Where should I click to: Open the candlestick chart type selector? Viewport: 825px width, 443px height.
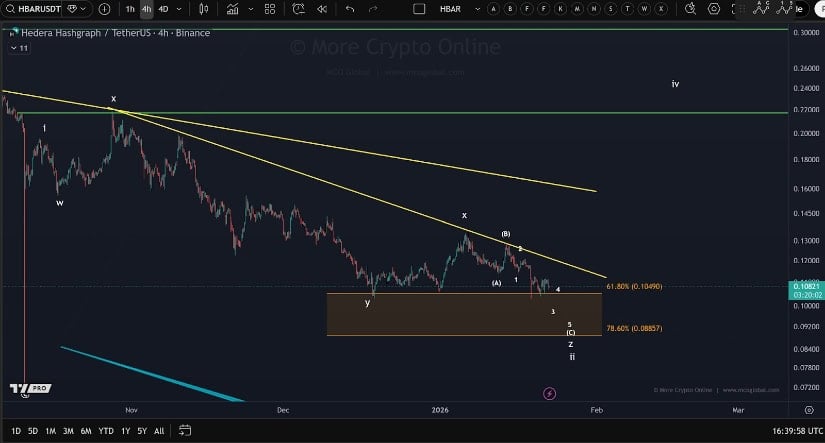pos(204,9)
